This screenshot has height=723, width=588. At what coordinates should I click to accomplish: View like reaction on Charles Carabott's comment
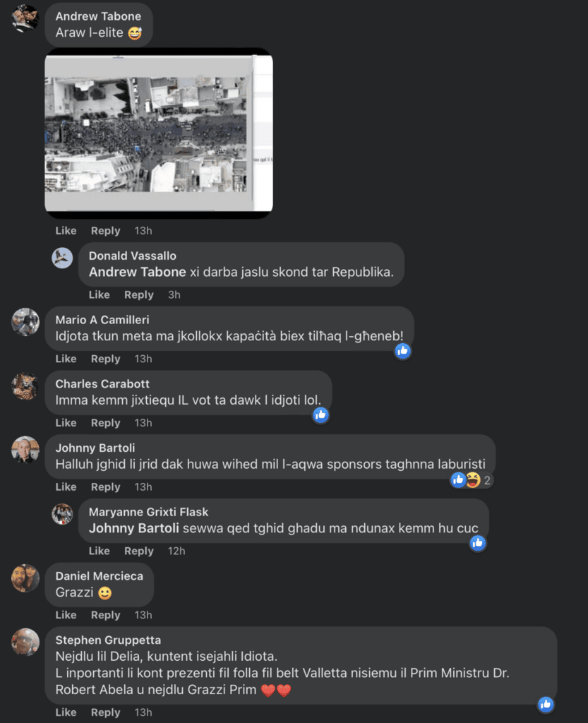pos(320,415)
